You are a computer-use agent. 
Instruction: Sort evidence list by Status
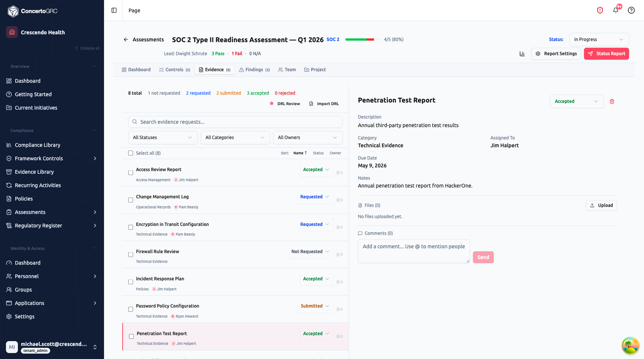[318, 153]
